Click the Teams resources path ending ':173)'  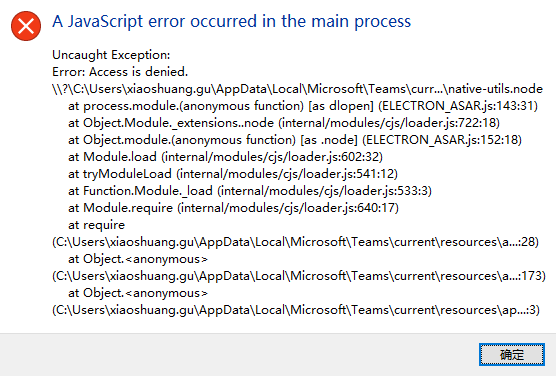pyautogui.click(x=299, y=276)
